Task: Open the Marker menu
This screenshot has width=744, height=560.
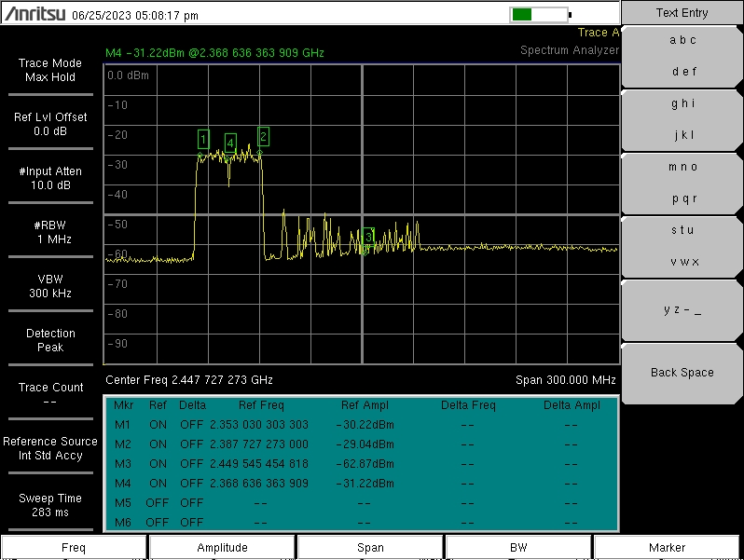Action: (667, 548)
